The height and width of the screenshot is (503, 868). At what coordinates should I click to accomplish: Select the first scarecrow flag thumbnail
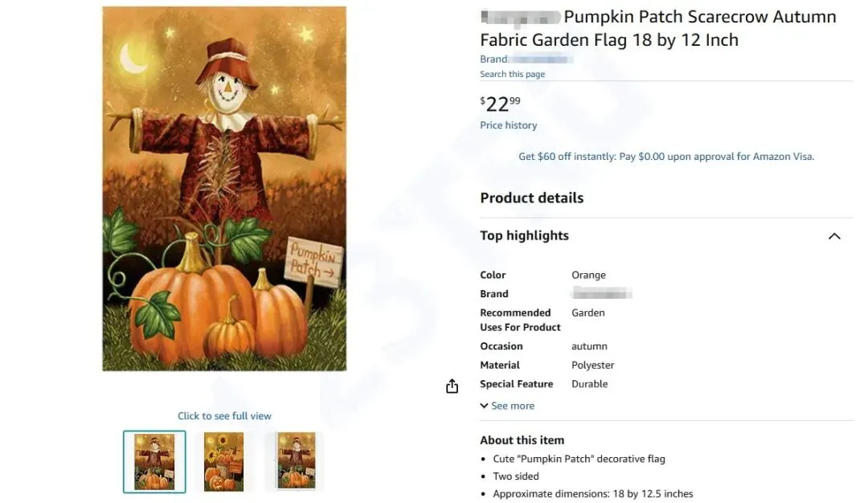click(154, 461)
